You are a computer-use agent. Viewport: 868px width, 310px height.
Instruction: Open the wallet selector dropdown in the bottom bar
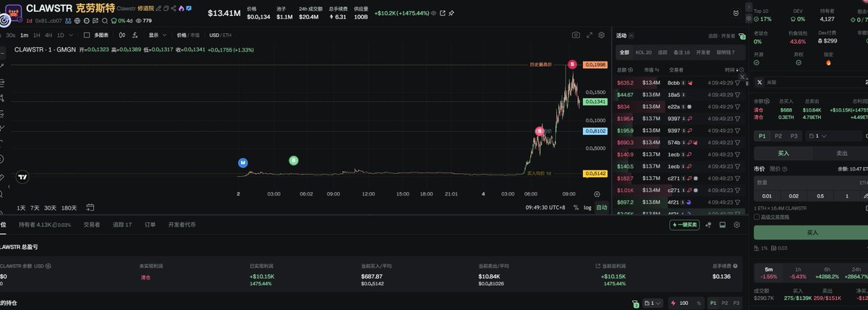point(652,303)
